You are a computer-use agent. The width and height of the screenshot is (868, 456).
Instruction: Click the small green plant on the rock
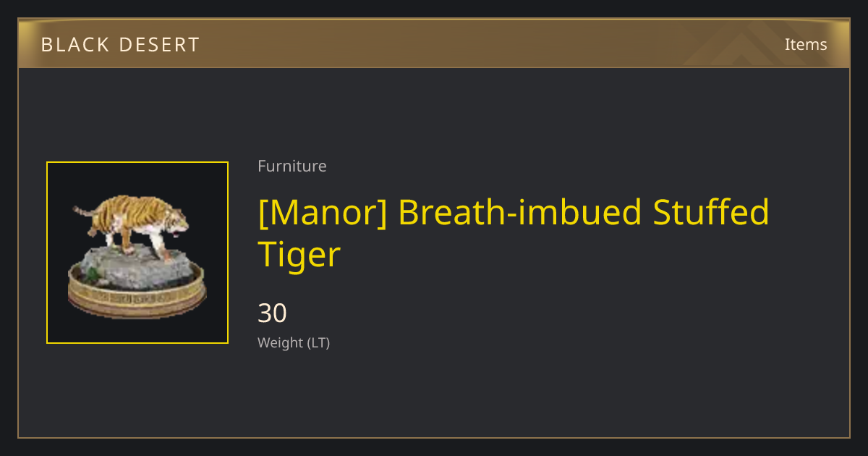pyautogui.click(x=93, y=274)
